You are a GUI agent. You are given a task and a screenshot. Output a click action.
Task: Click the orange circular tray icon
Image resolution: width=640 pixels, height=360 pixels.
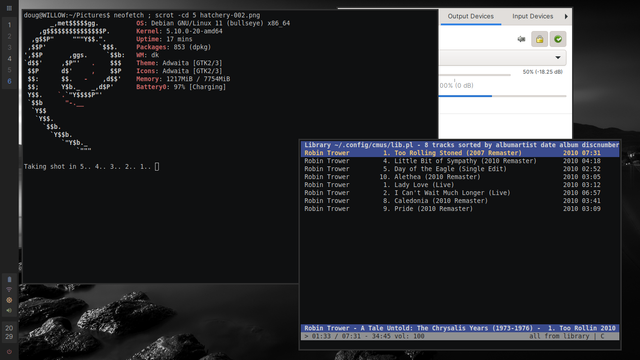(9, 300)
